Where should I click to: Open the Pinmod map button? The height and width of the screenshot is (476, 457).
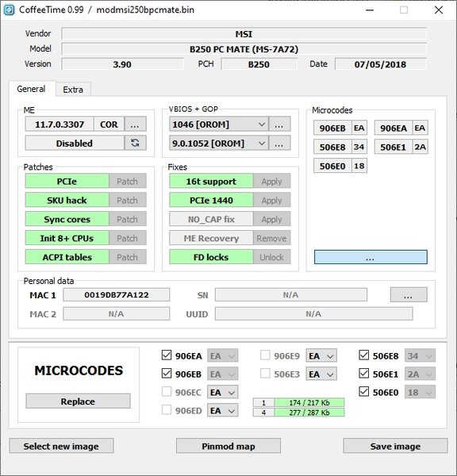click(x=228, y=446)
